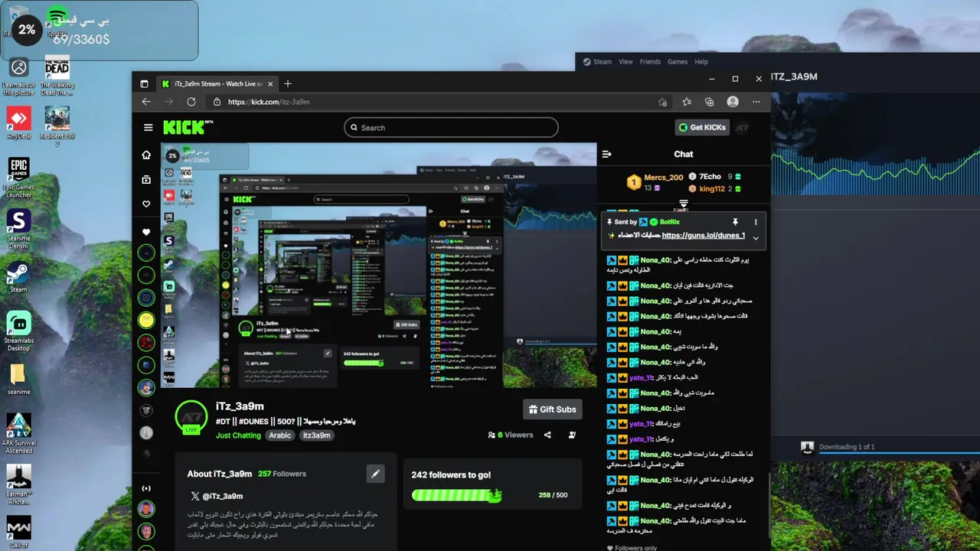Open Seanime Denshi desktop shortcut
The width and height of the screenshot is (980, 551).
[18, 229]
